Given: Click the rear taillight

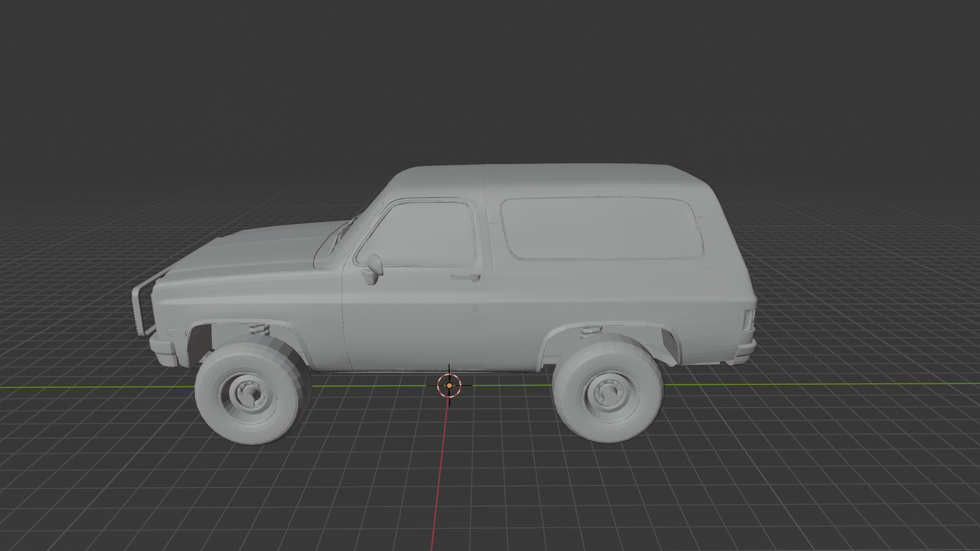Looking at the screenshot, I should 749,320.
